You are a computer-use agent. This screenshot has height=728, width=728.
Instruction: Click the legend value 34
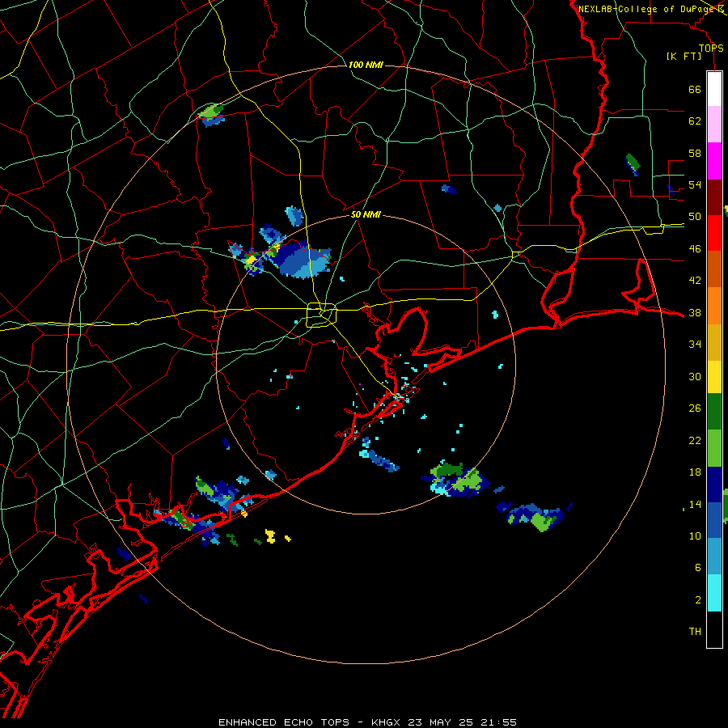[x=695, y=344]
